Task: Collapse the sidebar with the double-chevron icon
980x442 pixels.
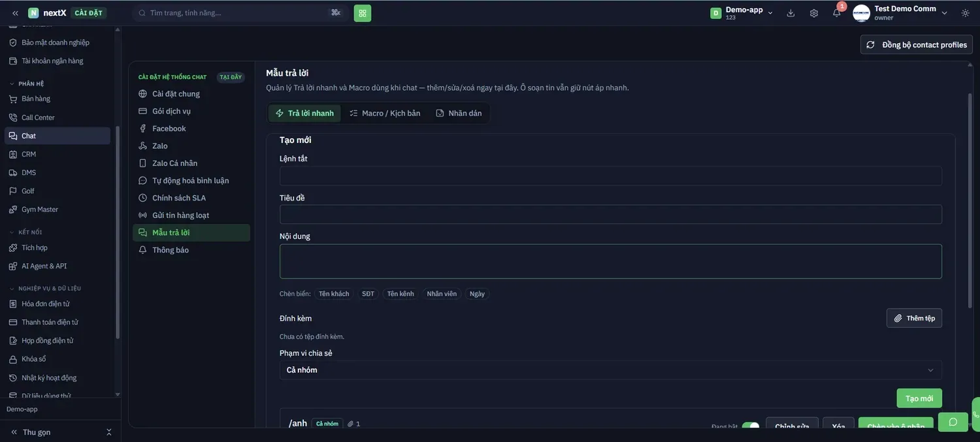Action: click(x=15, y=13)
